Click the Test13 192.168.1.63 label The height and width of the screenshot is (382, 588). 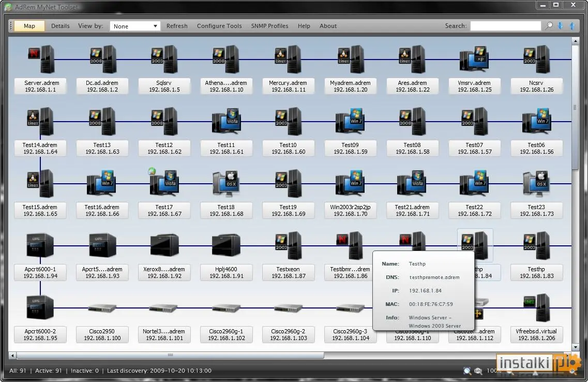point(102,148)
